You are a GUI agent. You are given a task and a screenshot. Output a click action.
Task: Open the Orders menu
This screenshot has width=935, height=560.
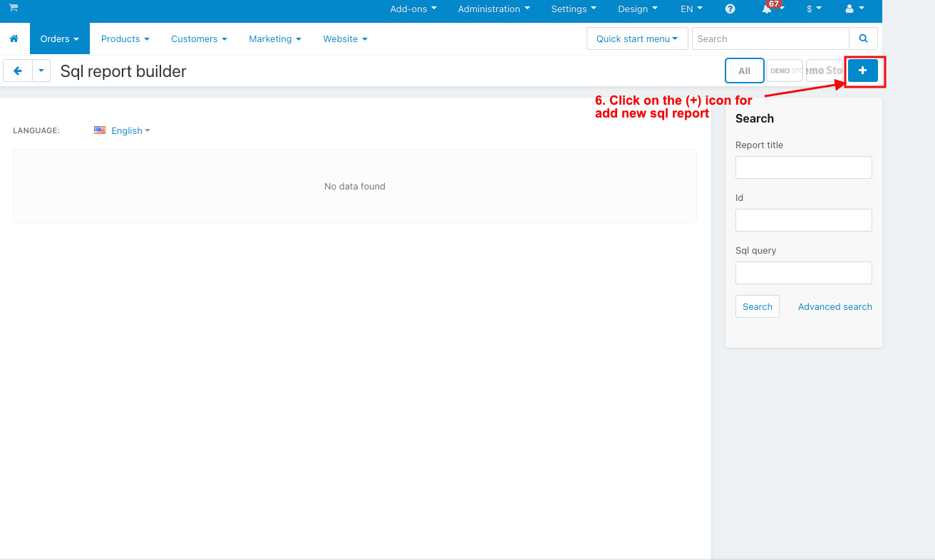(60, 38)
